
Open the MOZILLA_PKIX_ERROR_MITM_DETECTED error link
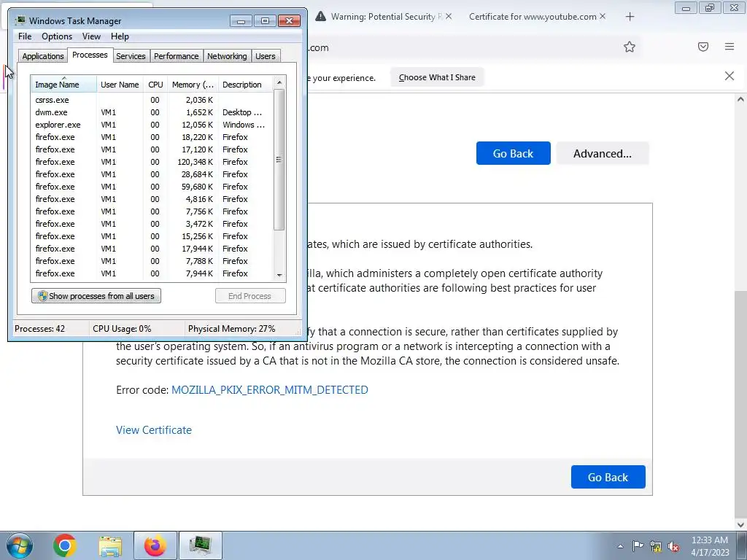click(270, 390)
